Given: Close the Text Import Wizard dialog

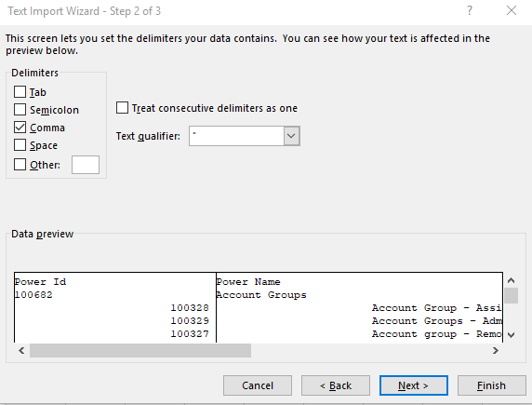Looking at the screenshot, I should tap(512, 10).
